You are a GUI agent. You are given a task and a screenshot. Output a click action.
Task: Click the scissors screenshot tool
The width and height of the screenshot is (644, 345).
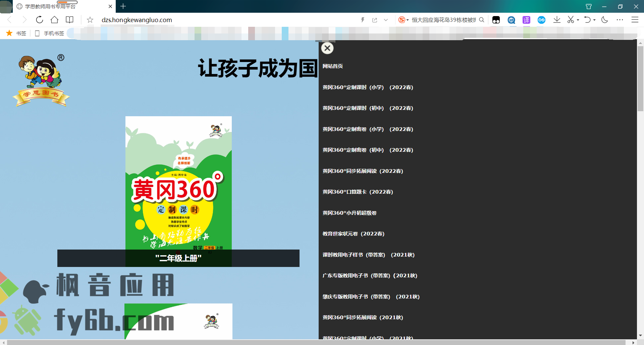pos(571,20)
